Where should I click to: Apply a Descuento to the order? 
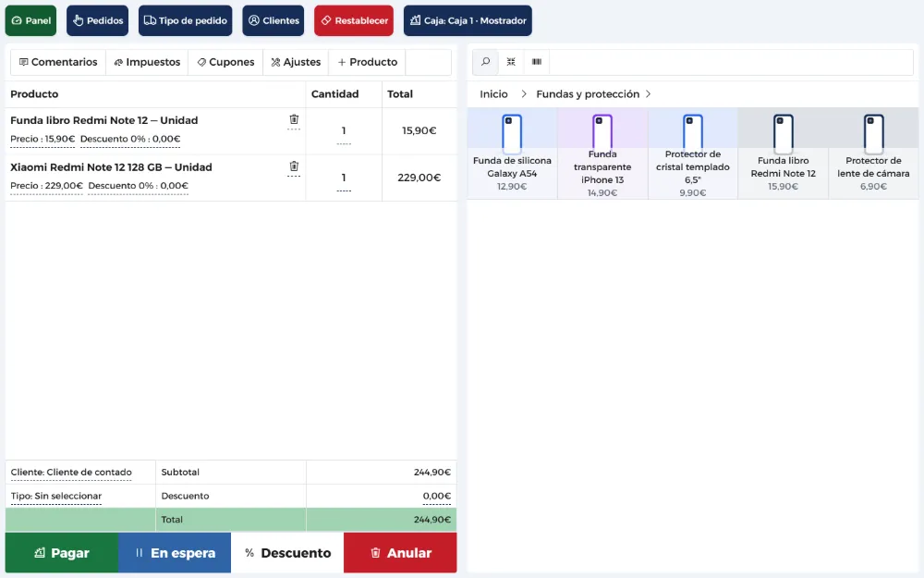coord(287,553)
